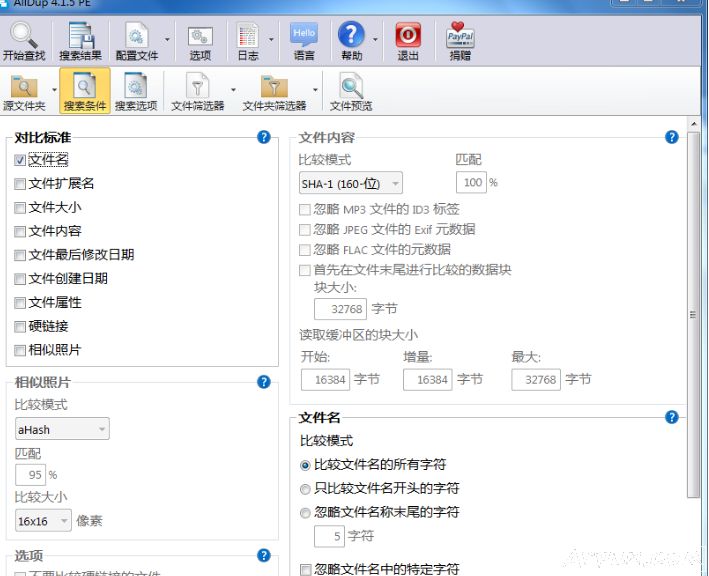Enable the 文件扩展名 checkbox
Screen dimensions: 709x576
tap(19, 184)
